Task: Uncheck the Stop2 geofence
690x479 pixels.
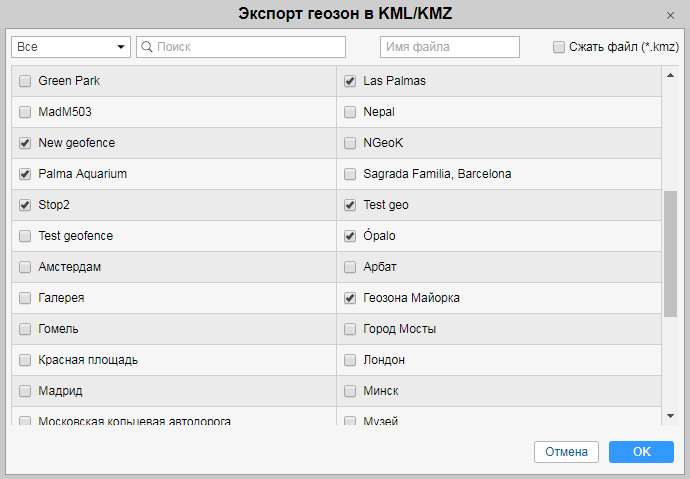Action: 25,205
